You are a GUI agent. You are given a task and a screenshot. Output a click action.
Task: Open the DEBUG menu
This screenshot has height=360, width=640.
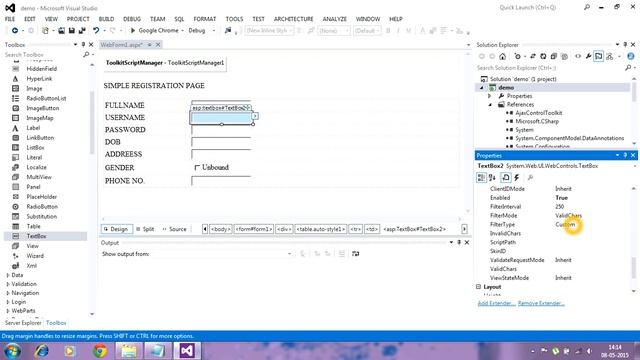(132, 19)
